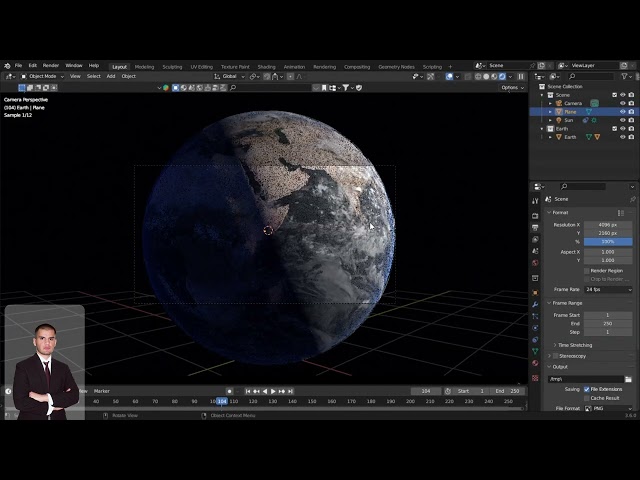Open the Edit menu

[x=33, y=66]
